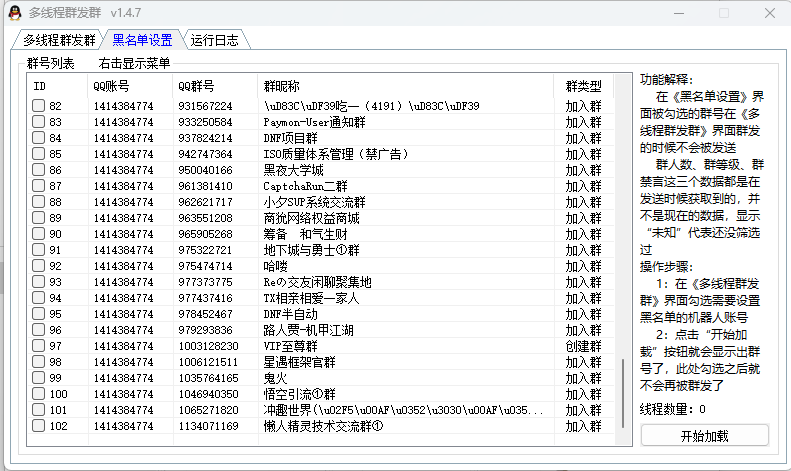
Task: Select the 黑名单设置 tab
Action: pos(141,41)
